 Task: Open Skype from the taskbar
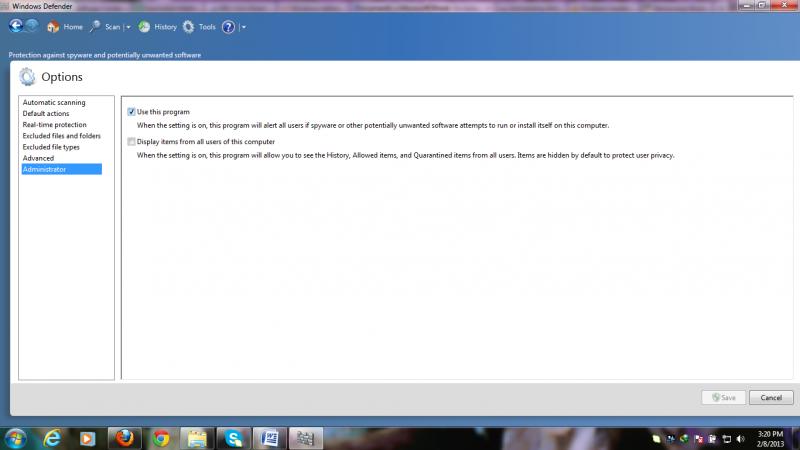tap(234, 439)
